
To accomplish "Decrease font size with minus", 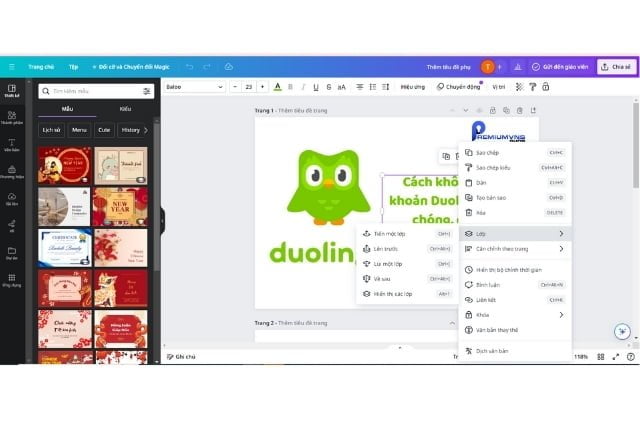I will click(235, 87).
